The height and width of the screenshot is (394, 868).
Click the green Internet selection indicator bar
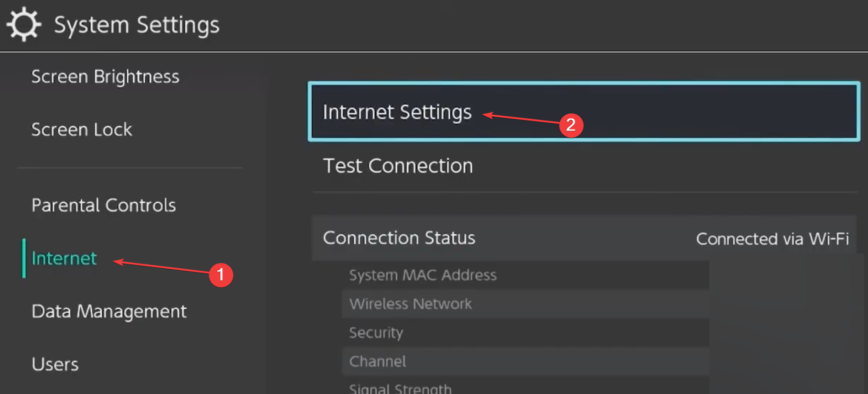click(24, 258)
